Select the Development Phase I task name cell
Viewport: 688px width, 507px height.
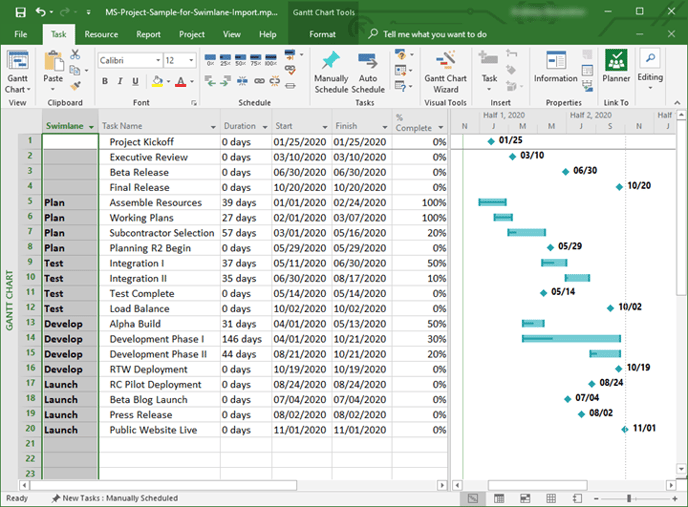(x=159, y=339)
